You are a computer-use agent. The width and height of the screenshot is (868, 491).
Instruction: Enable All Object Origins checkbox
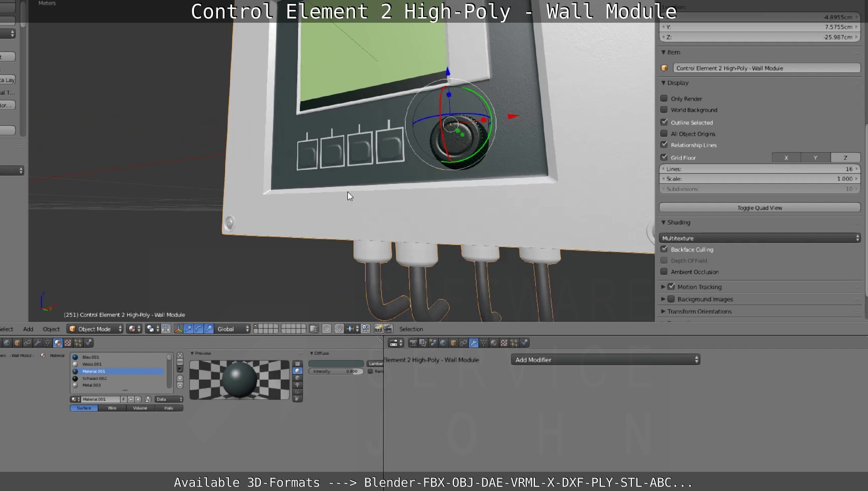click(664, 134)
